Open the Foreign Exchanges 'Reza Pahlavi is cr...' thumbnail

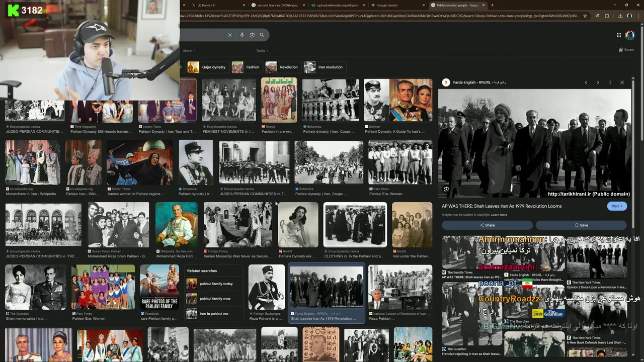pos(267,287)
